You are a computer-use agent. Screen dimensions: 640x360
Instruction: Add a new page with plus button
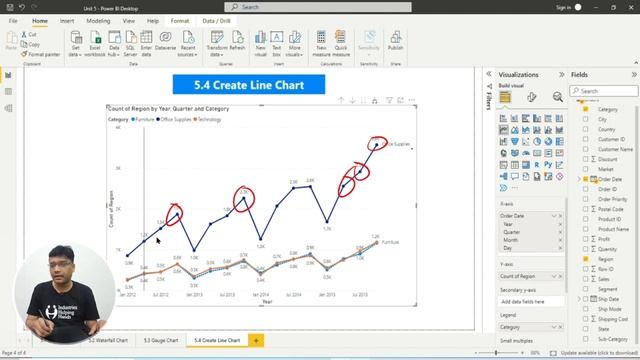[256, 340]
